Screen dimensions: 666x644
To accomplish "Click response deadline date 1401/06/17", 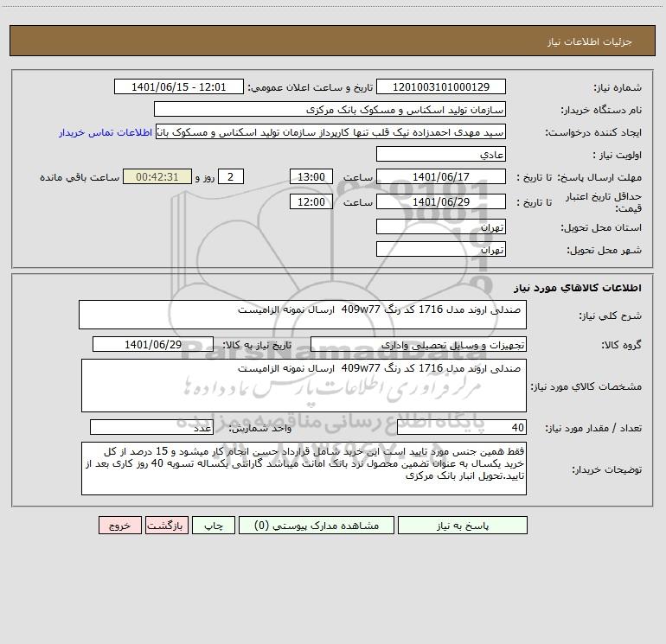I will [441, 176].
